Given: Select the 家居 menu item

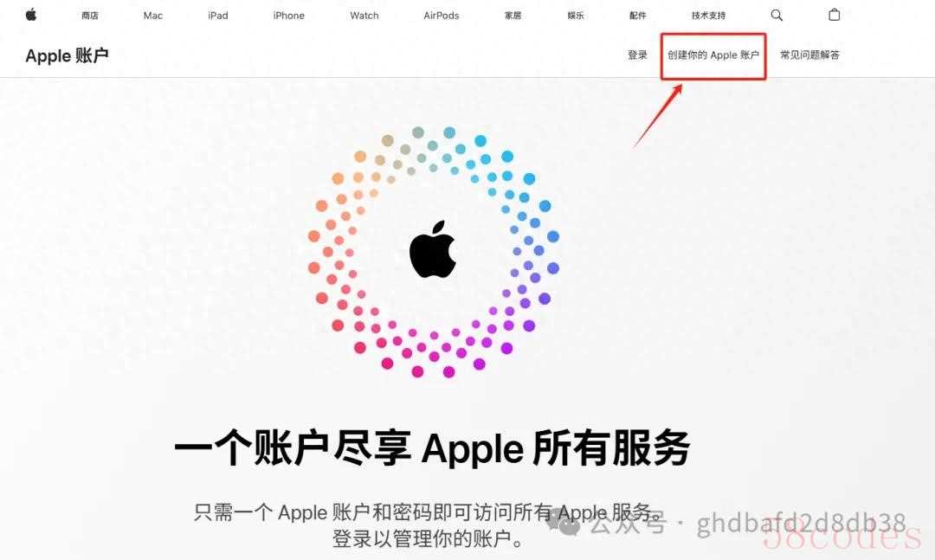Looking at the screenshot, I should (513, 16).
